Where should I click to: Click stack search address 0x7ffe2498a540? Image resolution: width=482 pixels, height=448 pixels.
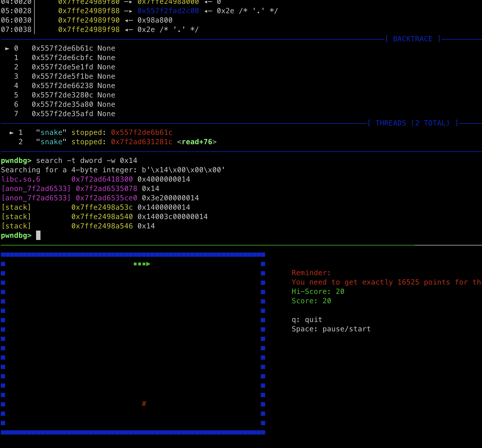102,217
